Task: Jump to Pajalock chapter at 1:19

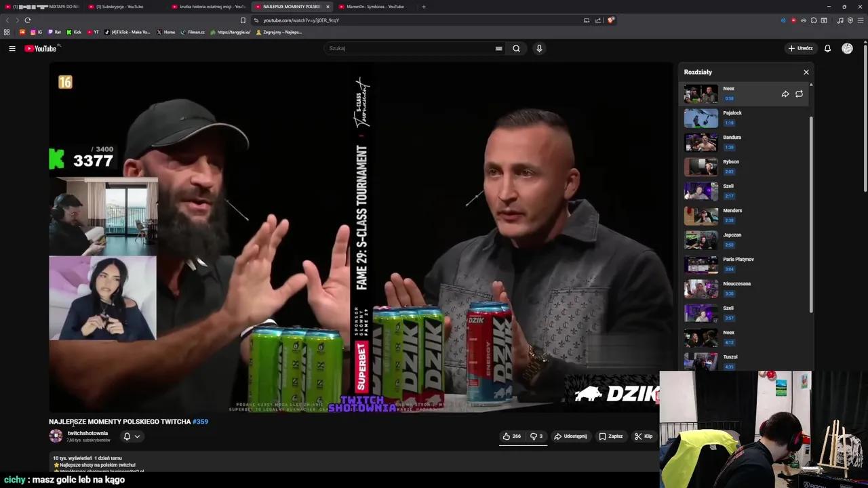Action: (745, 118)
